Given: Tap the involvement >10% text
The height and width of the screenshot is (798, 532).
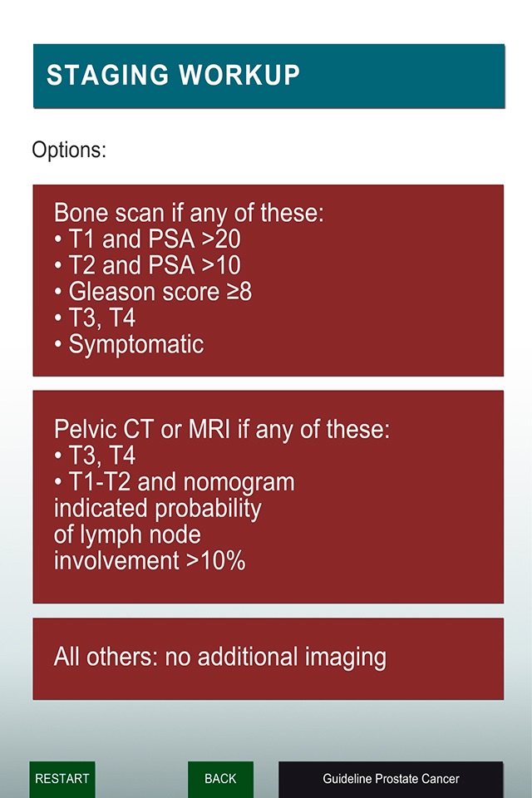Looking at the screenshot, I should pyautogui.click(x=150, y=560).
